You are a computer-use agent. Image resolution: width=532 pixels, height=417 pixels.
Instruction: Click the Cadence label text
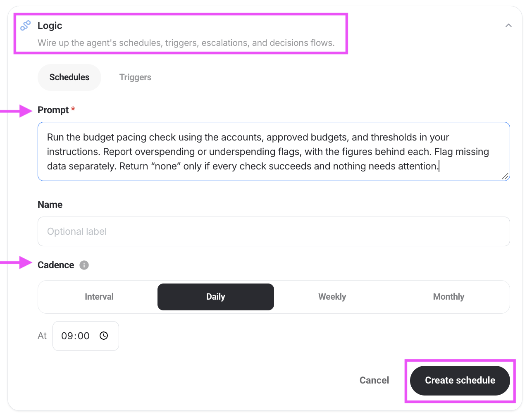click(56, 265)
